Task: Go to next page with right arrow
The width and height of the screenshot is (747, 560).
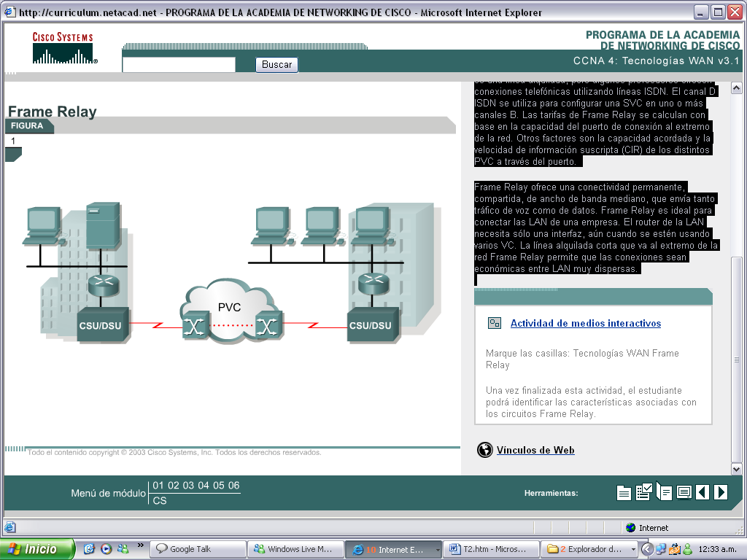Action: (721, 492)
